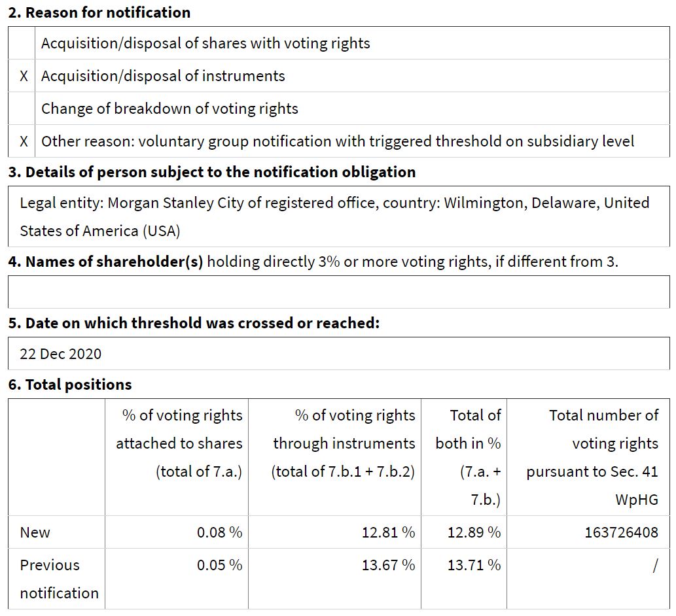Check the box for Acquisition/disposal of shares with voting rights
The image size is (676, 616).
pyautogui.click(x=24, y=44)
